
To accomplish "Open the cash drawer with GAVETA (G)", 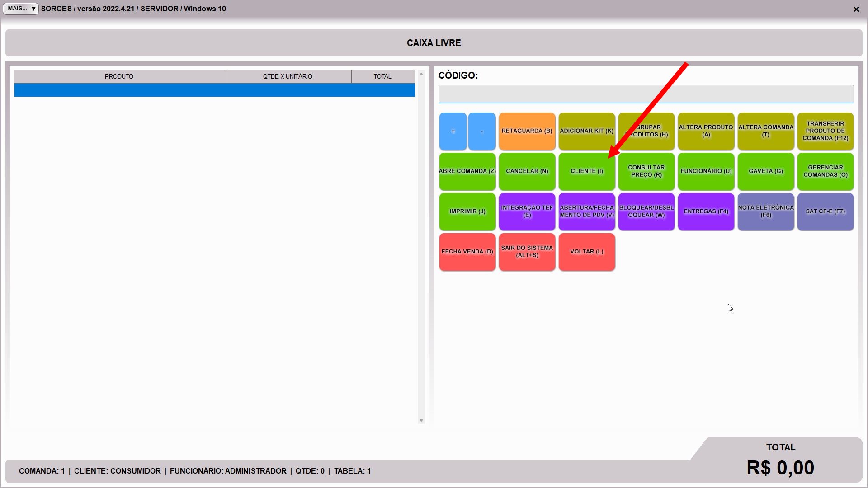I will (765, 171).
